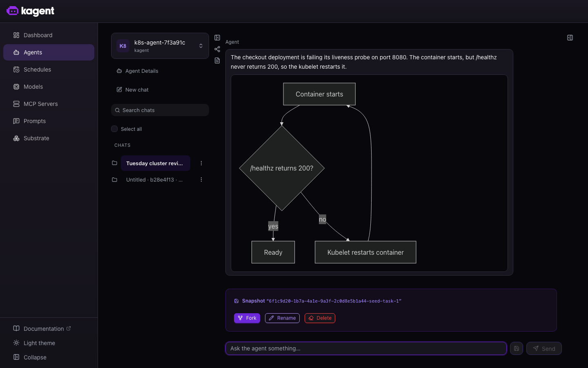Click the Agent label above the message

click(x=232, y=42)
